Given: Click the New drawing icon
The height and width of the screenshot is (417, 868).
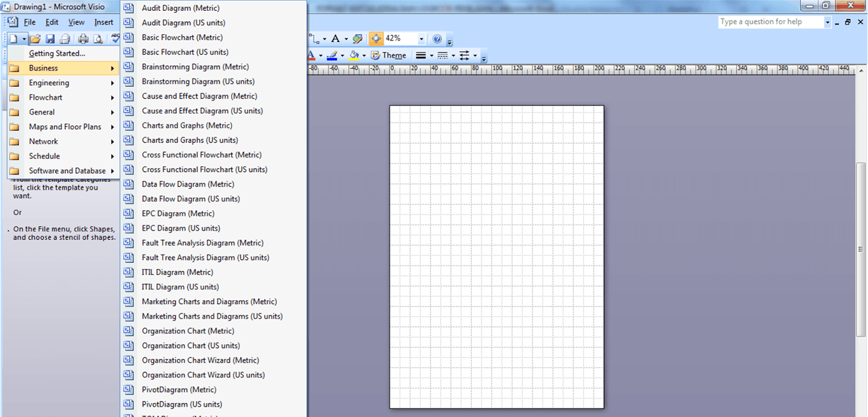Looking at the screenshot, I should click(14, 39).
